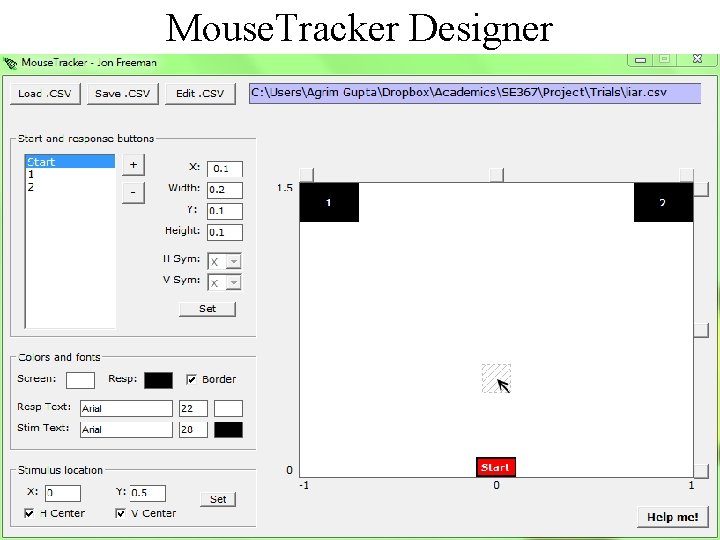Pick the Stim Text color swatch
Viewport: 720px width, 540px height.
click(228, 430)
